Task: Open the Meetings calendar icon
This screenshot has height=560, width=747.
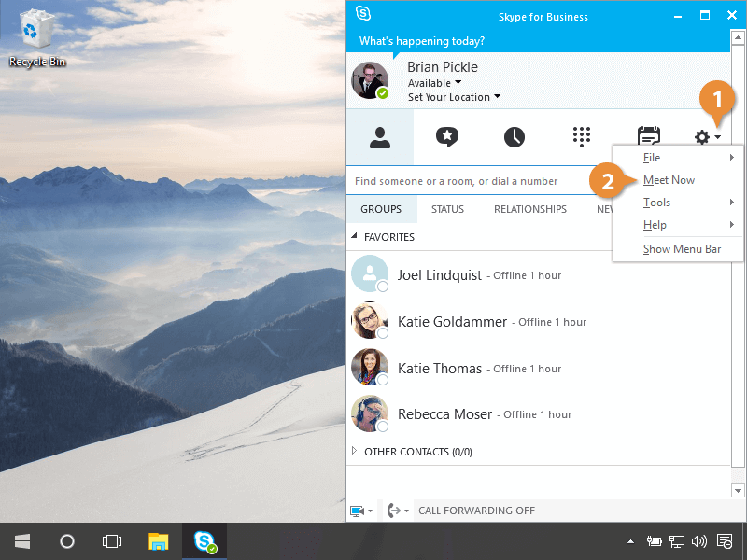Action: 649,137
